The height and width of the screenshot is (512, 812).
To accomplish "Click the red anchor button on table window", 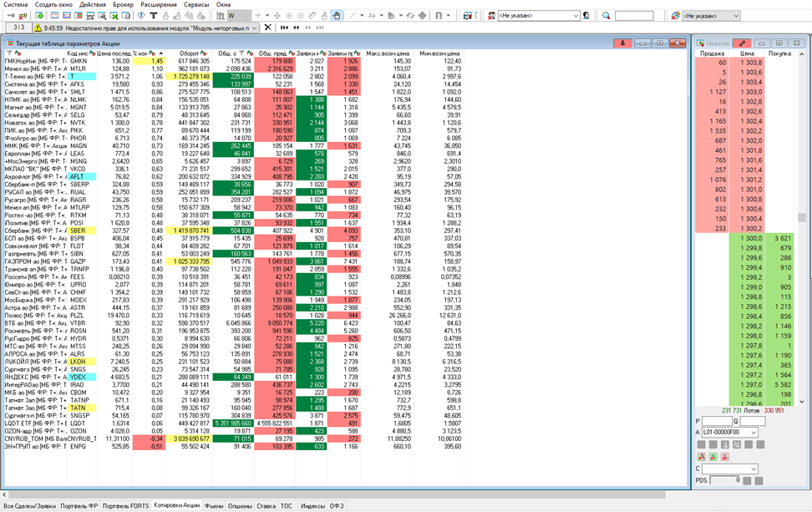I will pyautogui.click(x=622, y=43).
